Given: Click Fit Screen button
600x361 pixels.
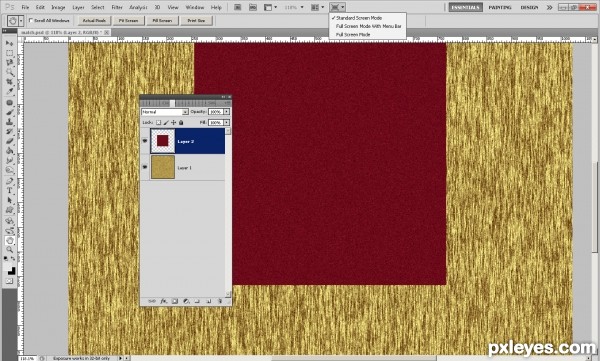Looking at the screenshot, I should click(x=128, y=21).
